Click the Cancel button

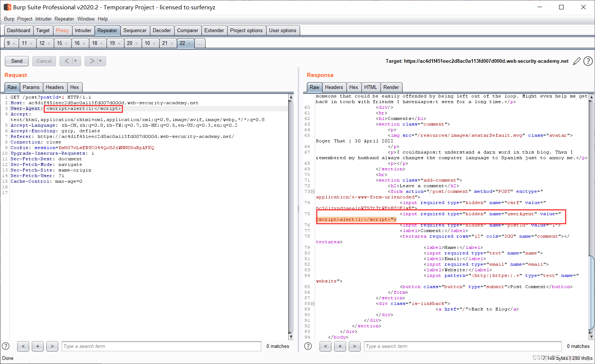pos(44,61)
